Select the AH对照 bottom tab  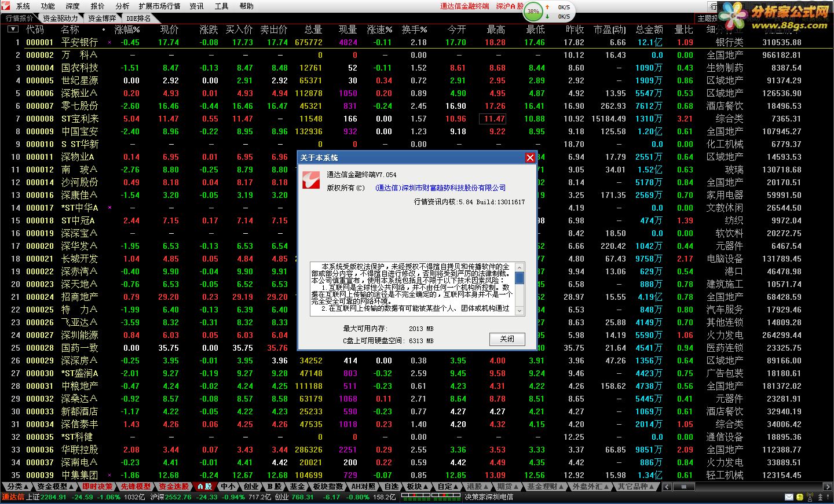pos(364,487)
